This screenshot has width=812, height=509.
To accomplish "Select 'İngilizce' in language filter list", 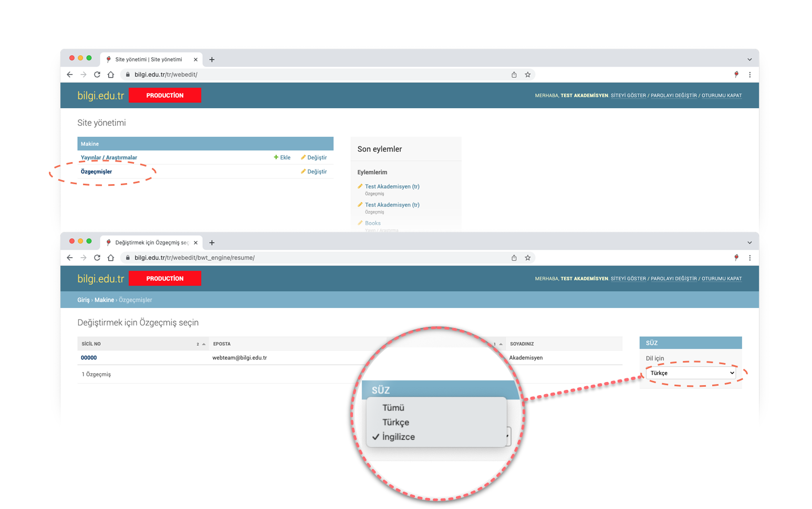I will tap(398, 437).
